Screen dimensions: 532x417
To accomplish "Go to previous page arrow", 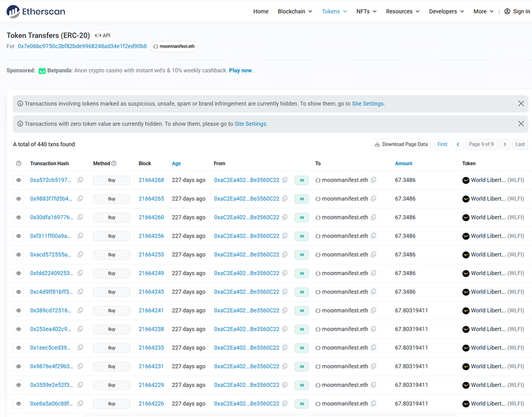I will [x=458, y=144].
